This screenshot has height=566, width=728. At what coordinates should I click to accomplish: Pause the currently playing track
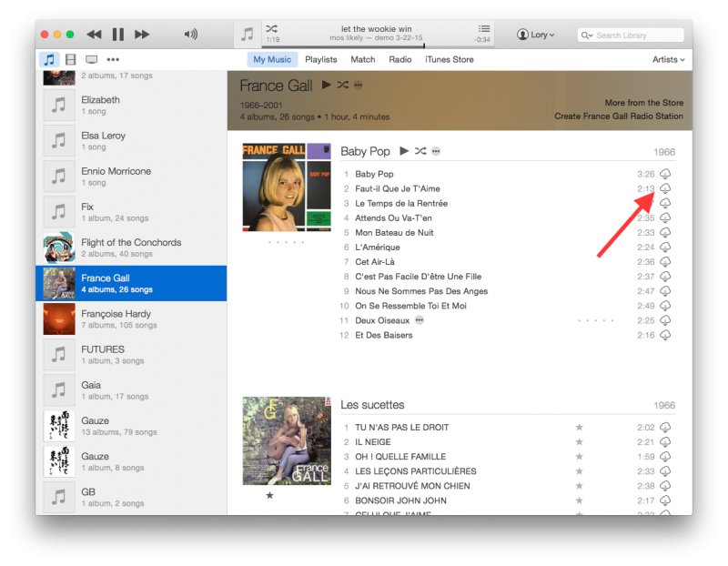tap(117, 33)
